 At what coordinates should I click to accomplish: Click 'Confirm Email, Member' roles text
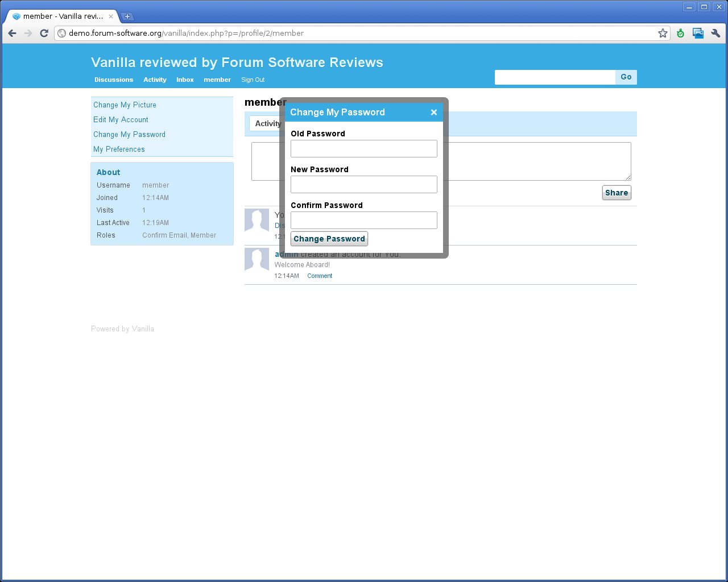179,235
